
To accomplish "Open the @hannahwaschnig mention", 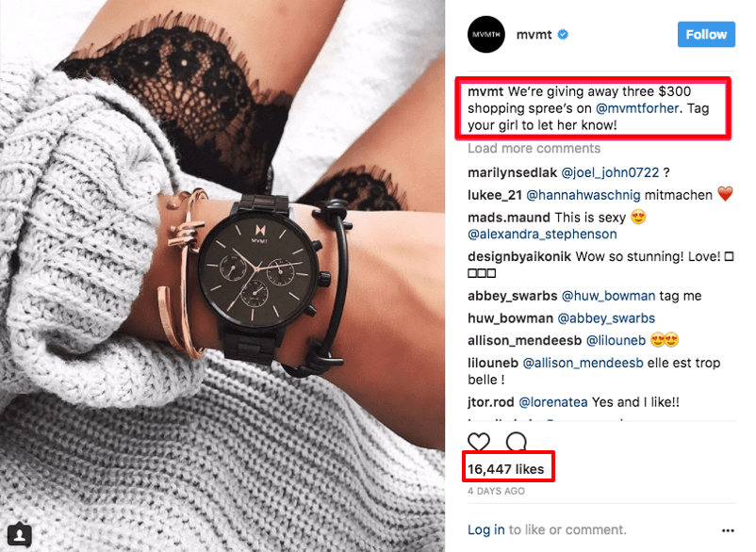I will pos(583,195).
